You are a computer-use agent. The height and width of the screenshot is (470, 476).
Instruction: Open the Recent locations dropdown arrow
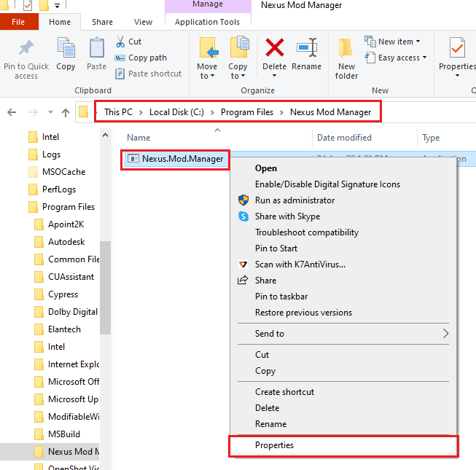click(x=50, y=112)
